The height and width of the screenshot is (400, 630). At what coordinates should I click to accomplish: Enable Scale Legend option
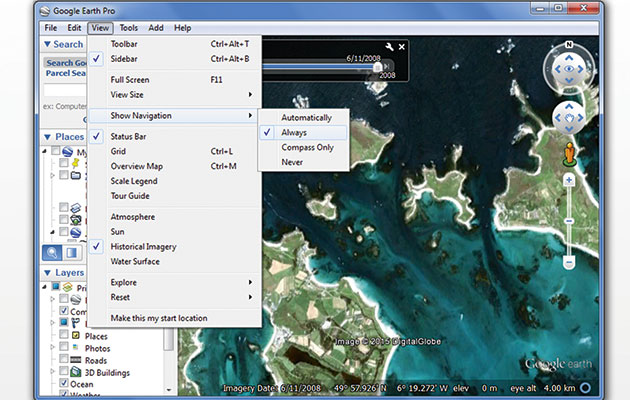pyautogui.click(x=175, y=181)
